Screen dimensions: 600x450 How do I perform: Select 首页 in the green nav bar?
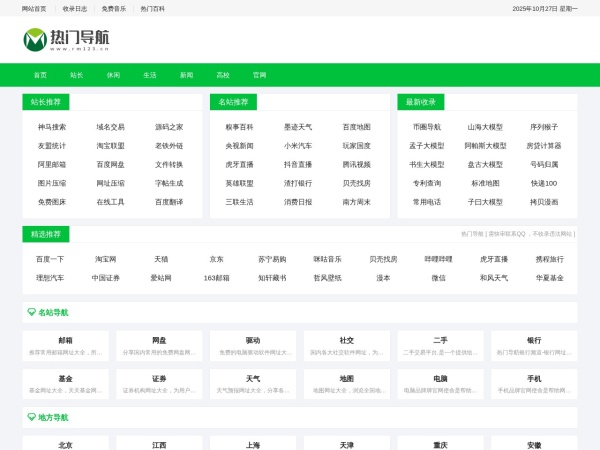pos(40,75)
